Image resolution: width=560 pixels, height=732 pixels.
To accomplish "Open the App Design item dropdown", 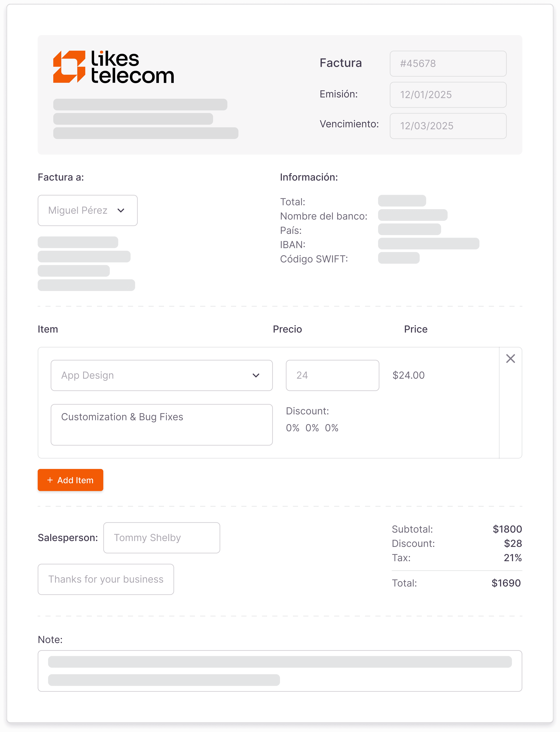I will click(162, 375).
